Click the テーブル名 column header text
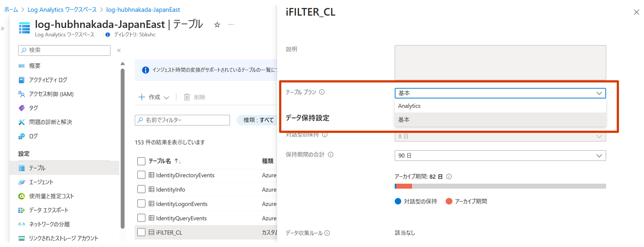644x247 pixels. click(x=160, y=161)
